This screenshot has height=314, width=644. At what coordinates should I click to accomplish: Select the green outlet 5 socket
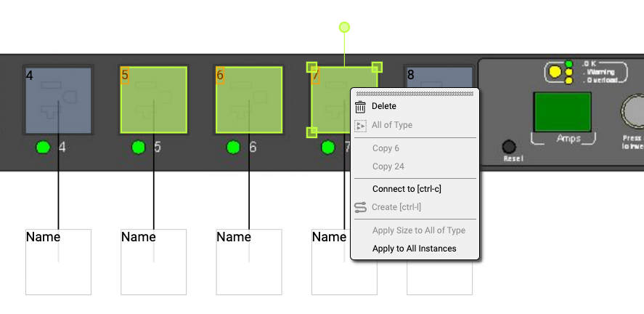click(153, 100)
